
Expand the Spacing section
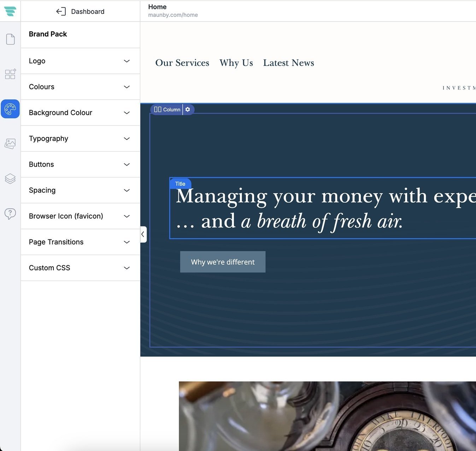(x=80, y=190)
